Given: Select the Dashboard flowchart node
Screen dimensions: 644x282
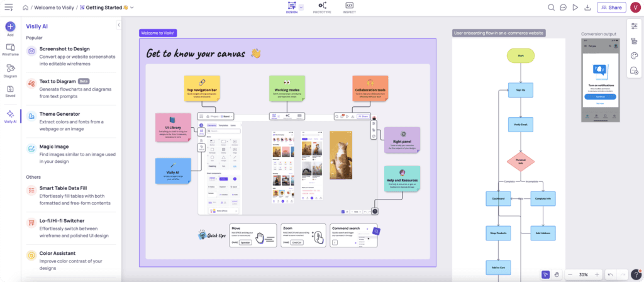Looking at the screenshot, I should [498, 198].
